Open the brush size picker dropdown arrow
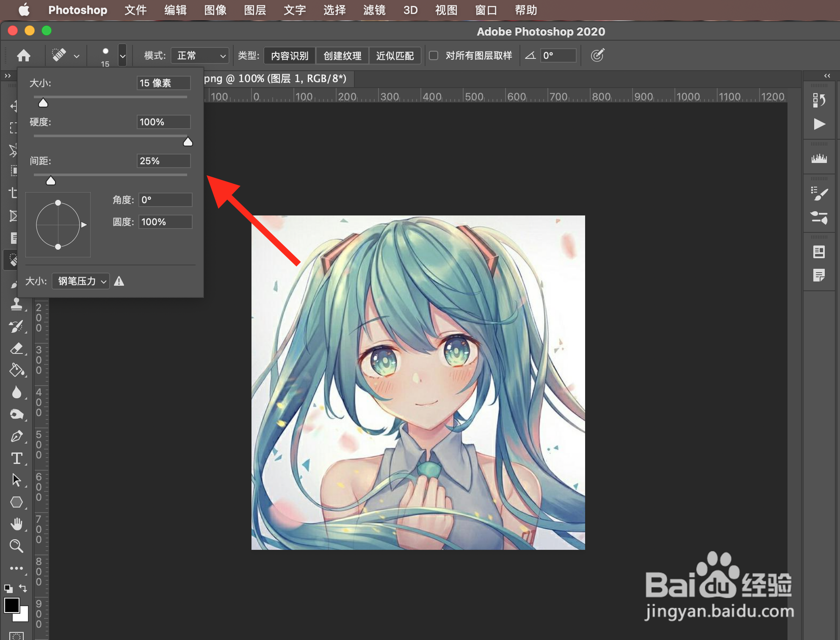The height and width of the screenshot is (640, 840). click(122, 55)
